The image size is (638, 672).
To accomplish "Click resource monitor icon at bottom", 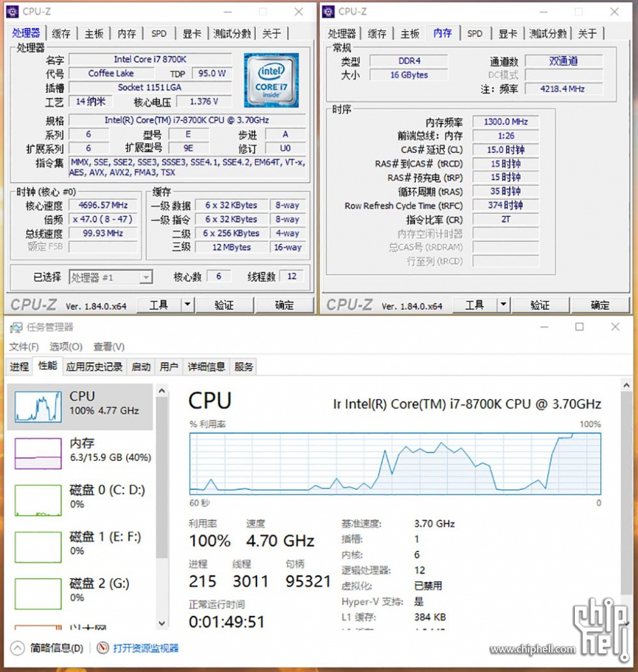I will (103, 648).
